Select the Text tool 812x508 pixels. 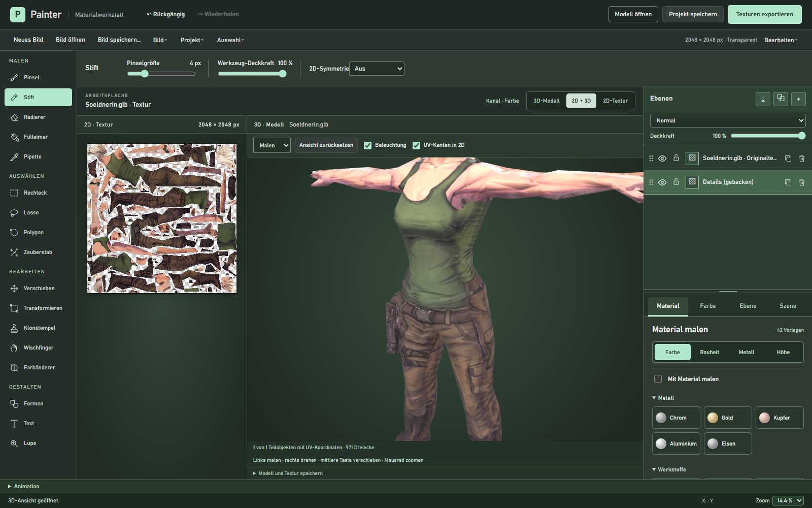(38, 423)
